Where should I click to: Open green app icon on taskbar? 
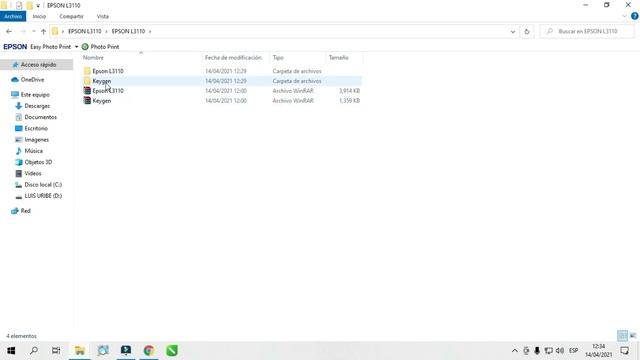pyautogui.click(x=172, y=351)
